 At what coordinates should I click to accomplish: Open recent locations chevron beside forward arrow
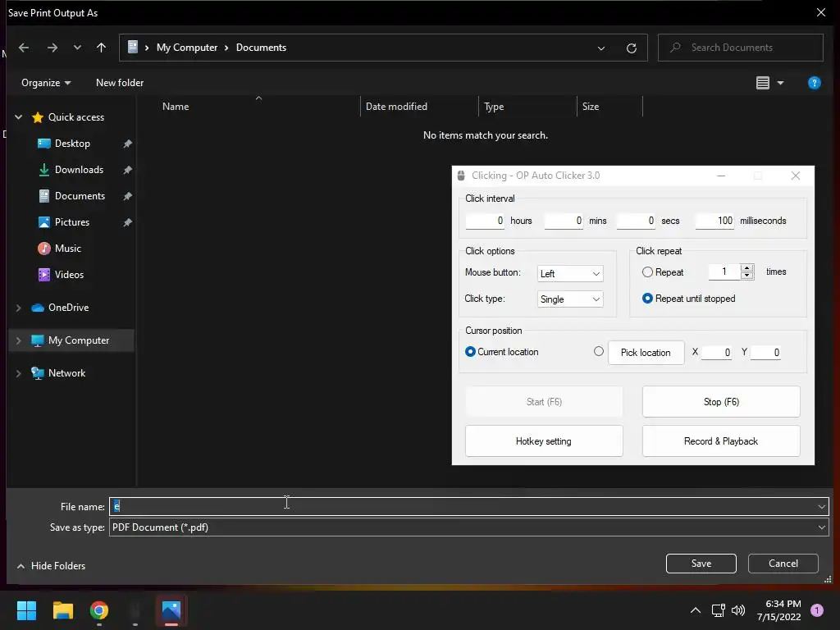pyautogui.click(x=77, y=48)
